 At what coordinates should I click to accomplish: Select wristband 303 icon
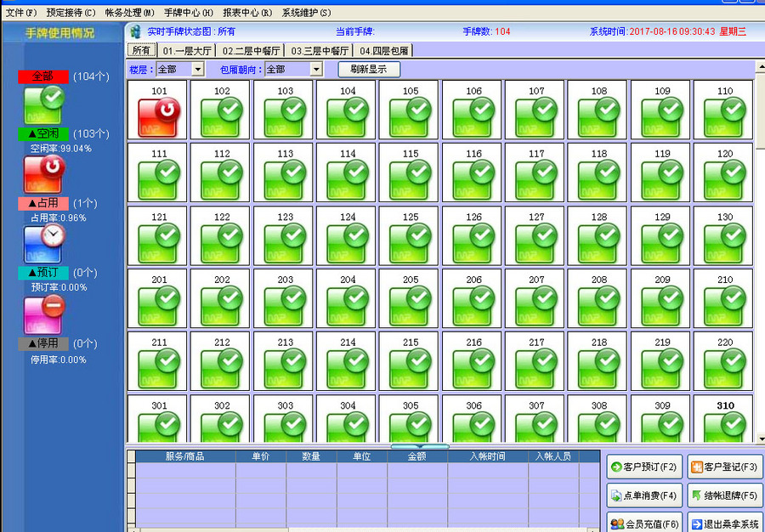(x=285, y=427)
